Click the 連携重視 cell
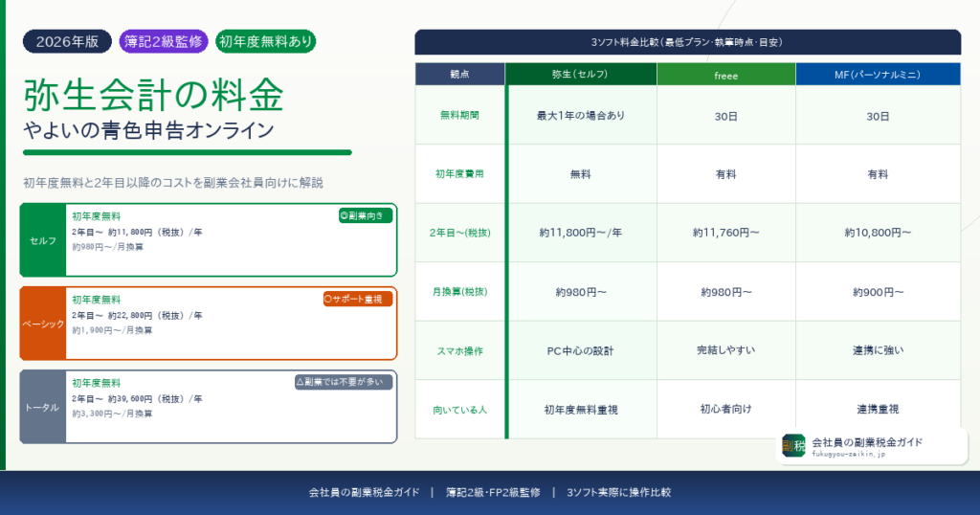Screen dimensions: 980x515 pos(879,409)
